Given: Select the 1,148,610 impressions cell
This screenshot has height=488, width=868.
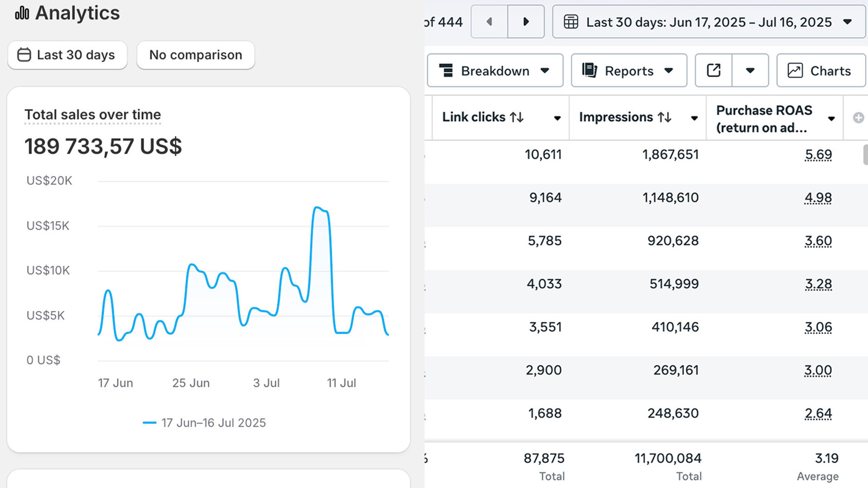Looking at the screenshot, I should pos(671,198).
